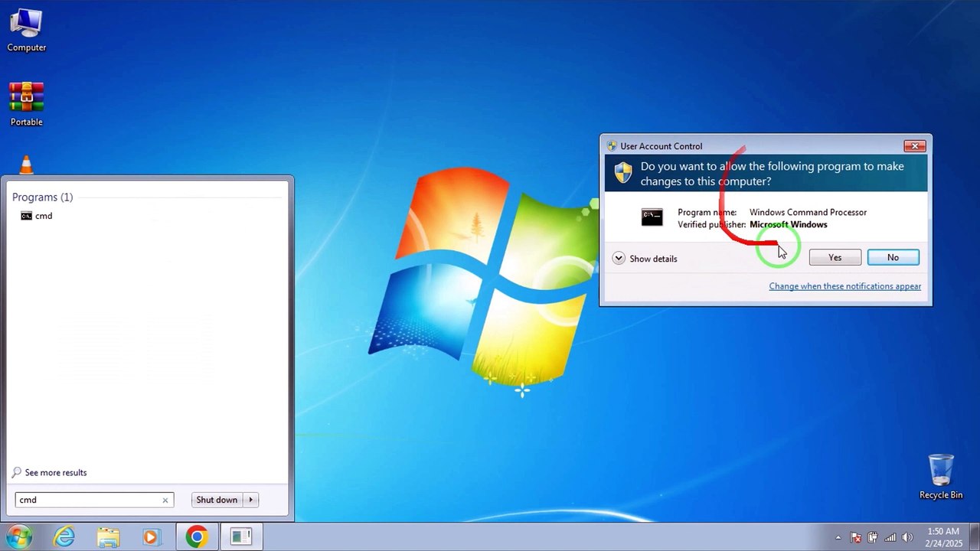This screenshot has width=980, height=551.
Task: Select the taskbar program next to Chrome
Action: pos(241,537)
